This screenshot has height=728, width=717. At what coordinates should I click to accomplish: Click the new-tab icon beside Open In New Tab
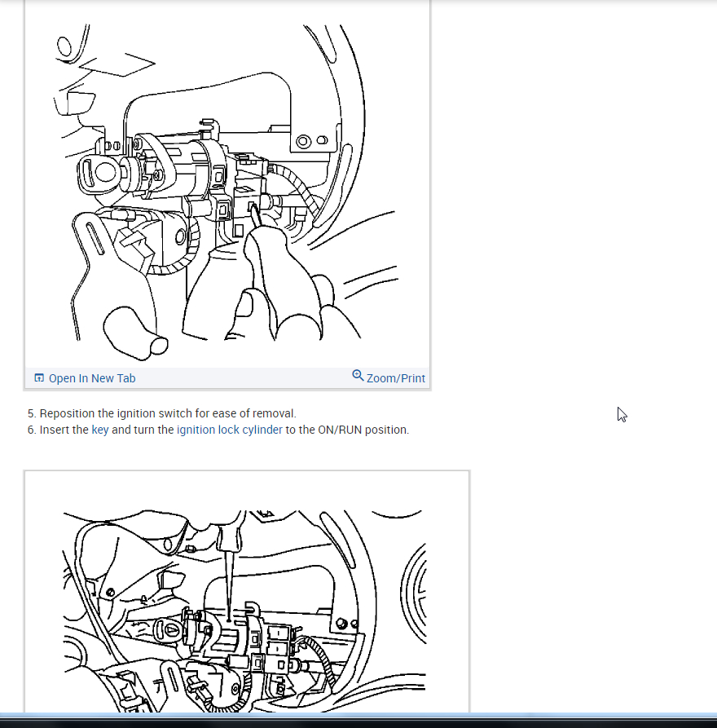point(39,378)
